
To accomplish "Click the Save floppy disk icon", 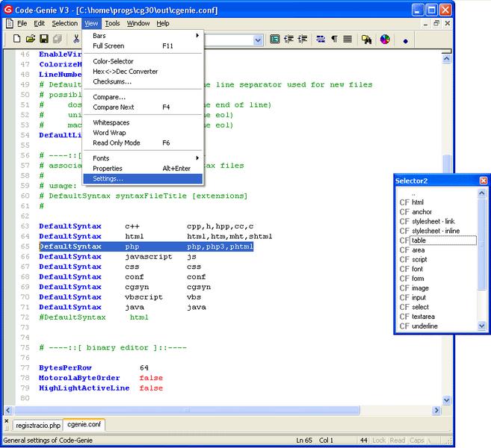I will tap(44, 39).
